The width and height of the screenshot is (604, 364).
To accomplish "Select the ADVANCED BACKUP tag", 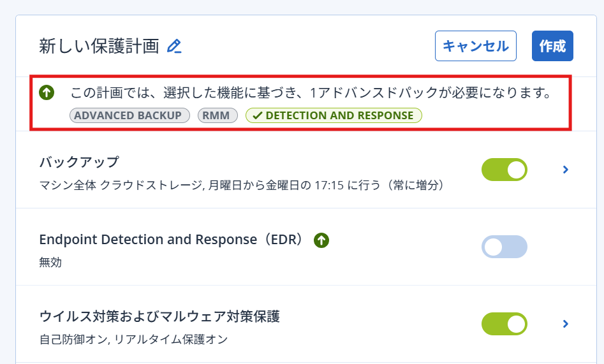I will click(x=129, y=115).
